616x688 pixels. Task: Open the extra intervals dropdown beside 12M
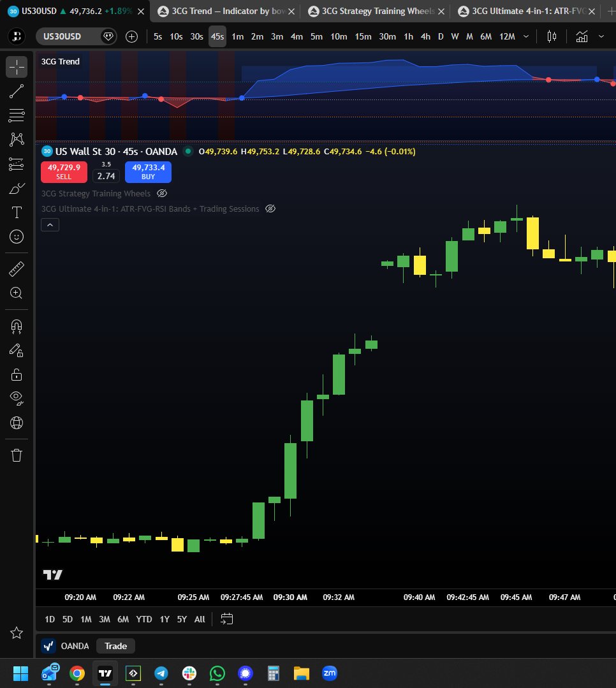point(527,36)
